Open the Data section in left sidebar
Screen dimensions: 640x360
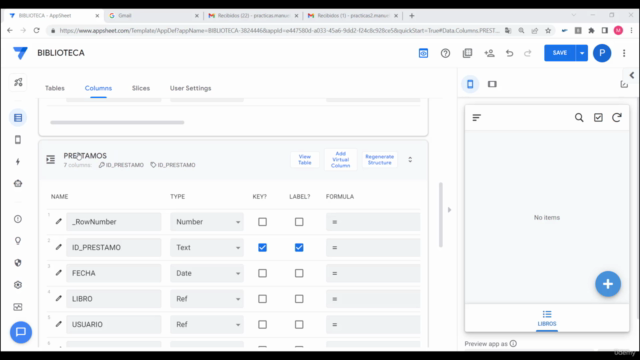[x=18, y=118]
